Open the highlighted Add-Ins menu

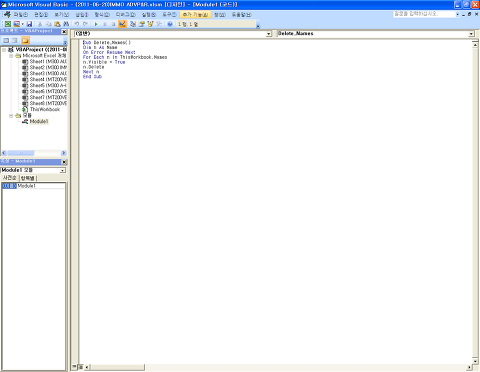tap(195, 15)
